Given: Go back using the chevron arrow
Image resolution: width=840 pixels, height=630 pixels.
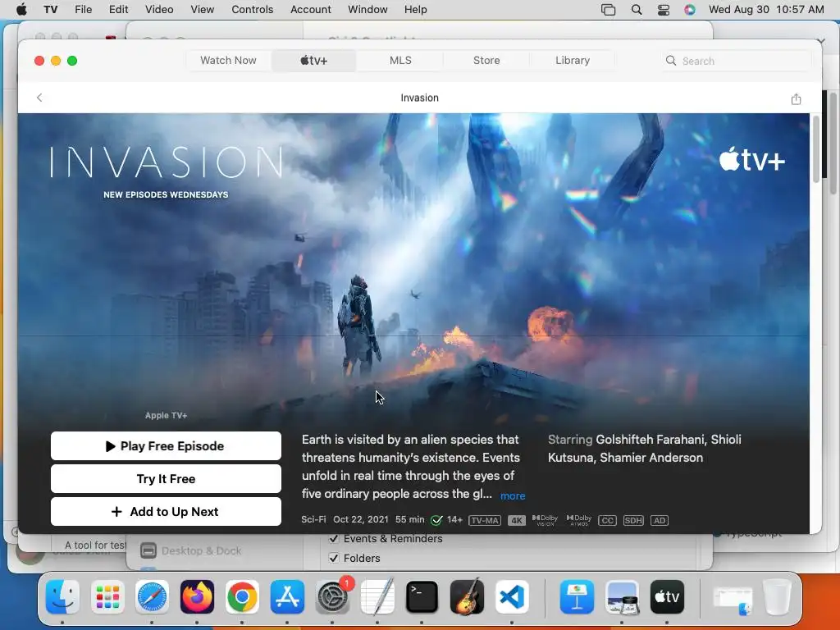Looking at the screenshot, I should pos(39,98).
